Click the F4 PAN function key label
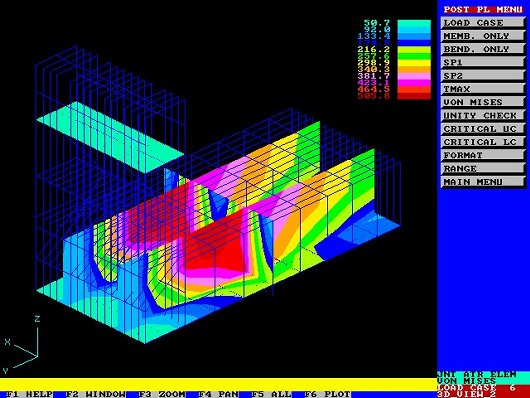The height and width of the screenshot is (398, 530). (x=218, y=394)
